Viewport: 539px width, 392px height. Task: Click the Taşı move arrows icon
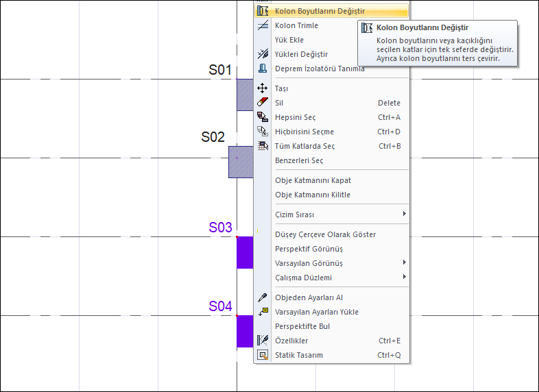(x=263, y=88)
